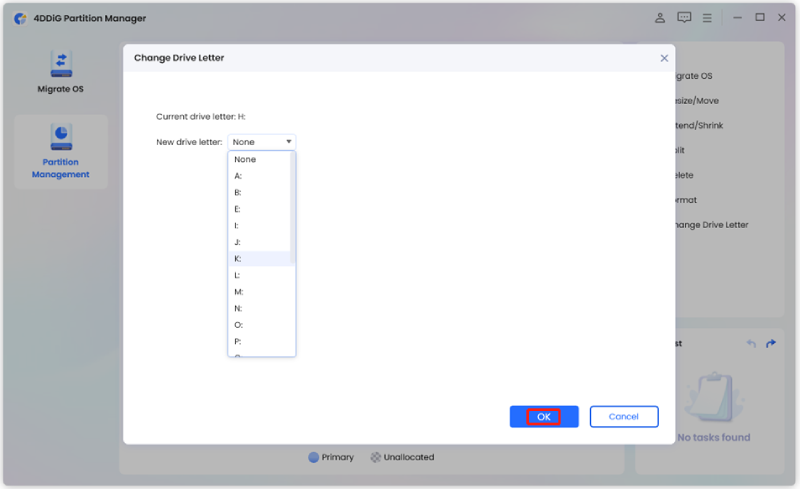
Task: Select None in the drive letter list
Action: click(x=261, y=159)
